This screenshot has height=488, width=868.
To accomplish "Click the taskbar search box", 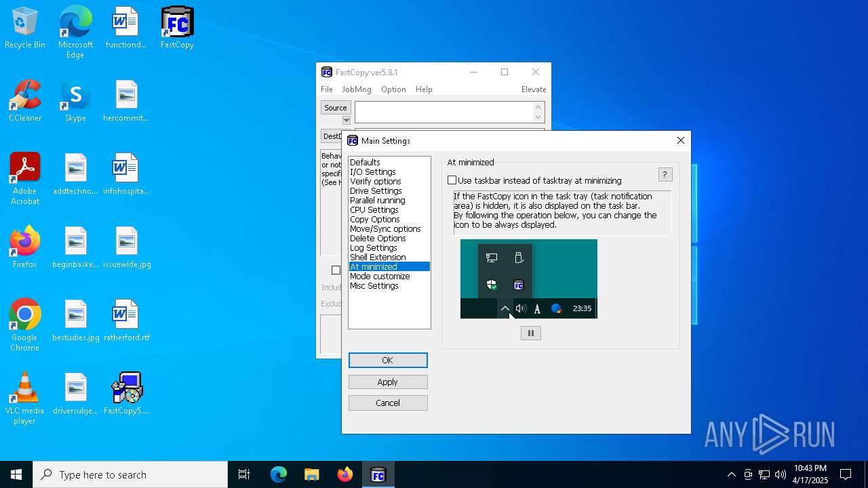I will [x=130, y=474].
